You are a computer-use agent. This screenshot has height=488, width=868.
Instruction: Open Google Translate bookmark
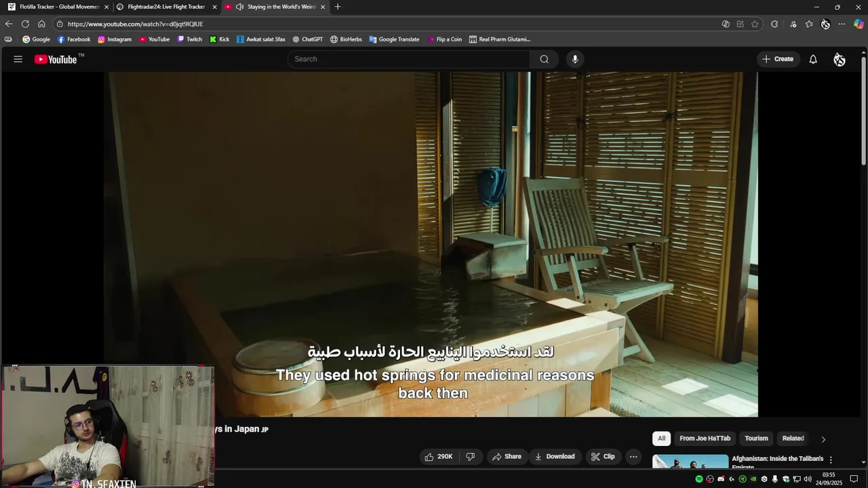tap(394, 39)
